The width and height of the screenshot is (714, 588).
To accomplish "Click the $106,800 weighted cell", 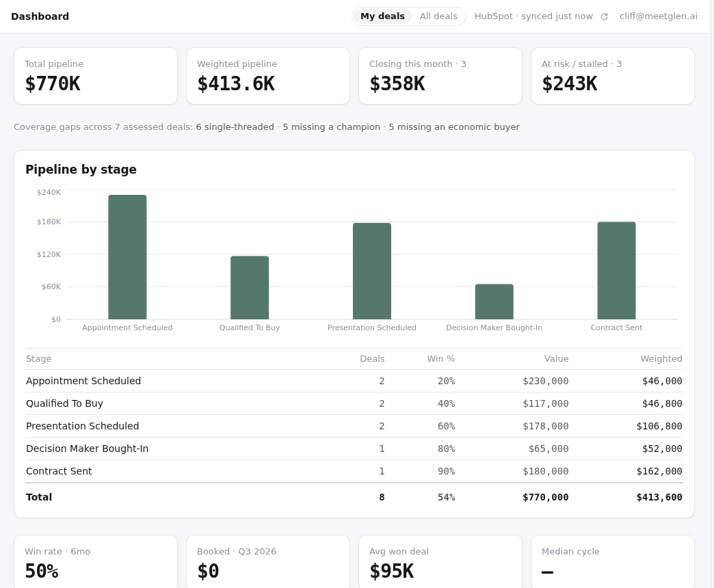I will pos(659,426).
